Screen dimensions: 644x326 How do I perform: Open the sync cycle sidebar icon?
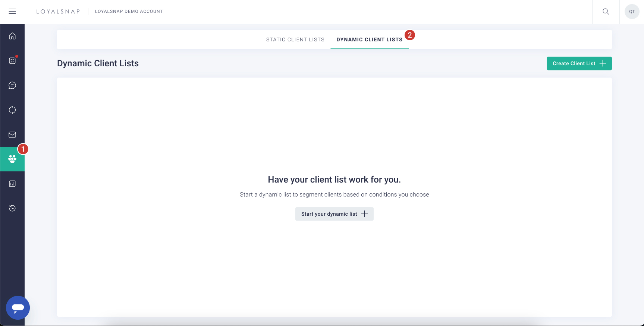[12, 110]
